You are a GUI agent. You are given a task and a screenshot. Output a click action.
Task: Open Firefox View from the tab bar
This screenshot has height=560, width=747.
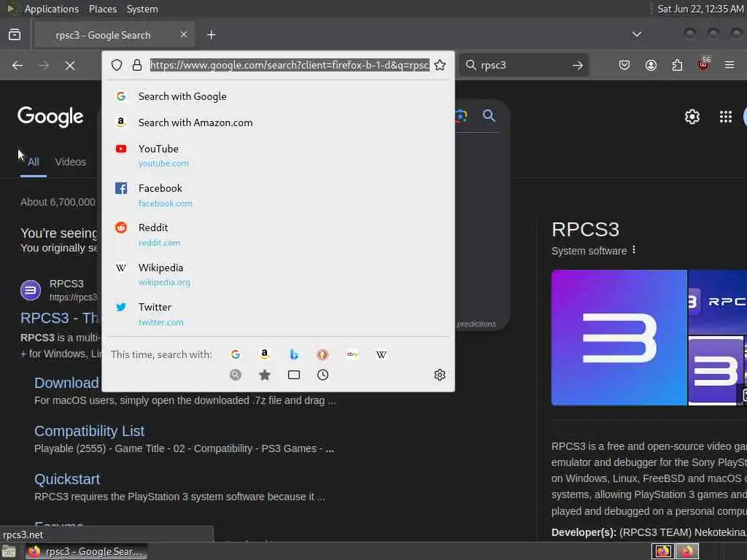(x=15, y=35)
